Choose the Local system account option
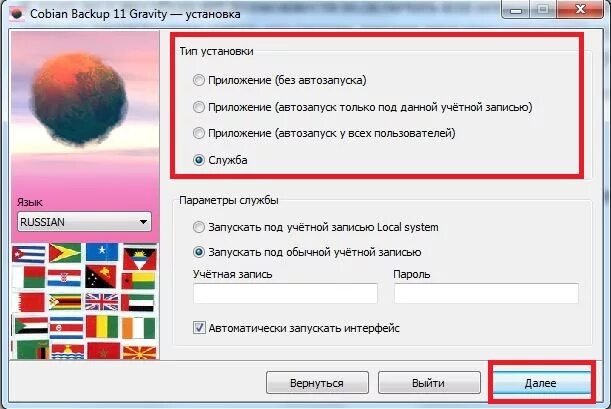Screen dimensions: 611x409 click(x=199, y=227)
